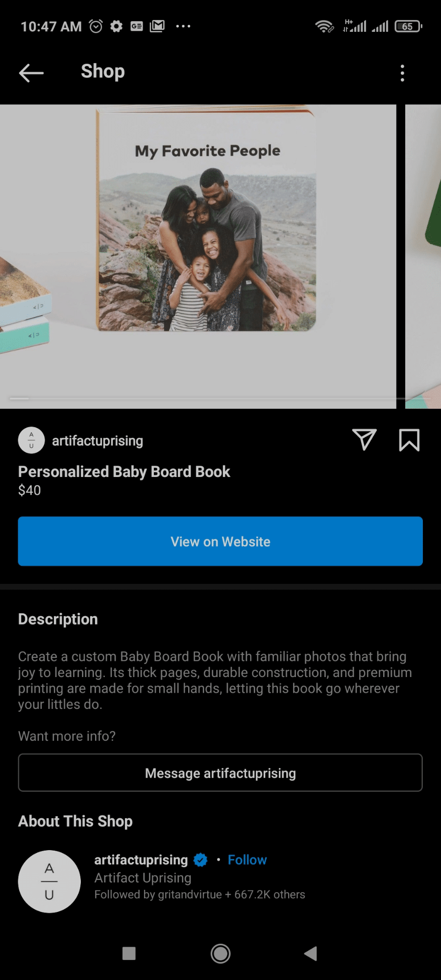Tap the blue verified badge
The image size is (441, 980).
(x=200, y=860)
